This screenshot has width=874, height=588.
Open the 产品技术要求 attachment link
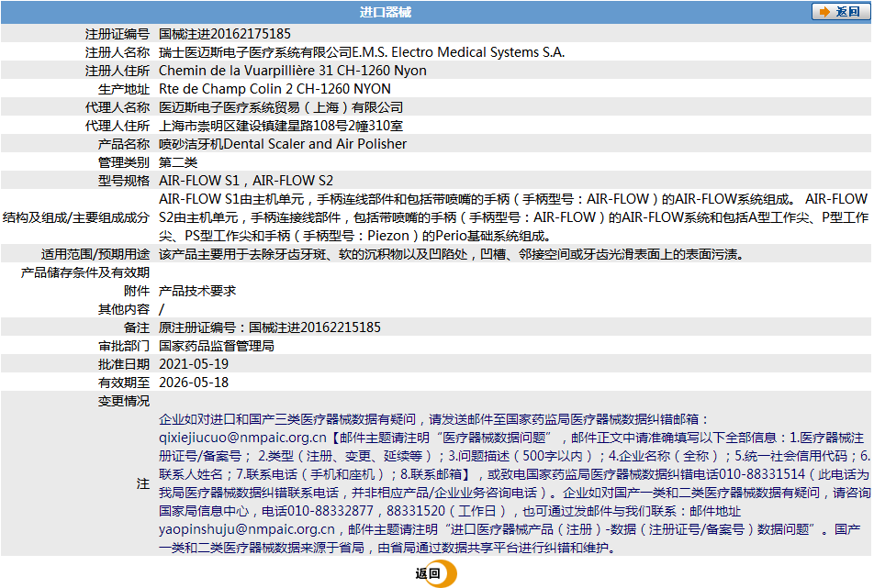point(197,291)
